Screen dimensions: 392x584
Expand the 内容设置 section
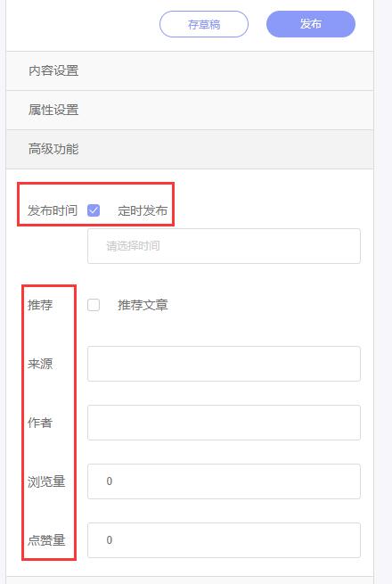pos(190,70)
